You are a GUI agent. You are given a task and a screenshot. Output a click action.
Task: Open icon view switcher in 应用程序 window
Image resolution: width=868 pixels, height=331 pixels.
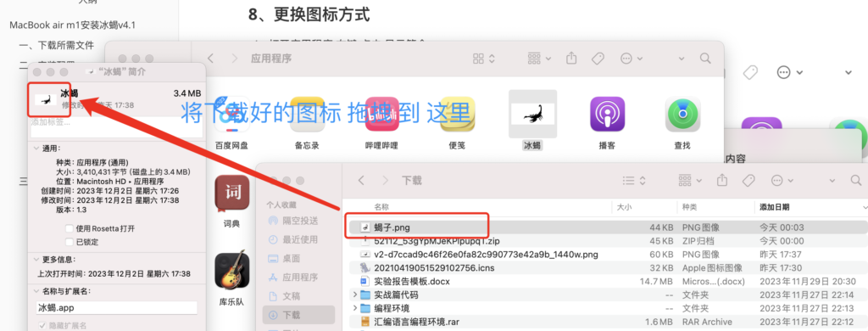point(484,59)
